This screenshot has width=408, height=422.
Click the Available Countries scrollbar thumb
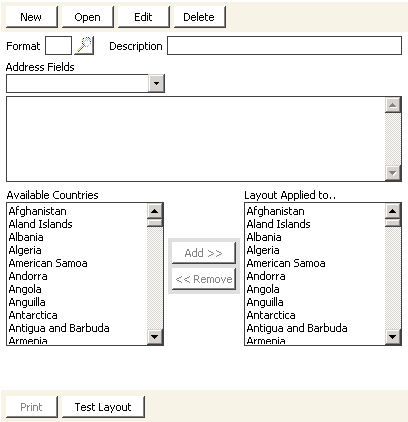155,223
